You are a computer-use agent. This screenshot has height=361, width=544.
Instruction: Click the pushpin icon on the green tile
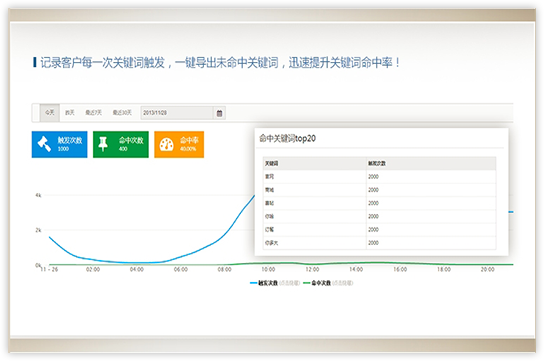pos(103,144)
